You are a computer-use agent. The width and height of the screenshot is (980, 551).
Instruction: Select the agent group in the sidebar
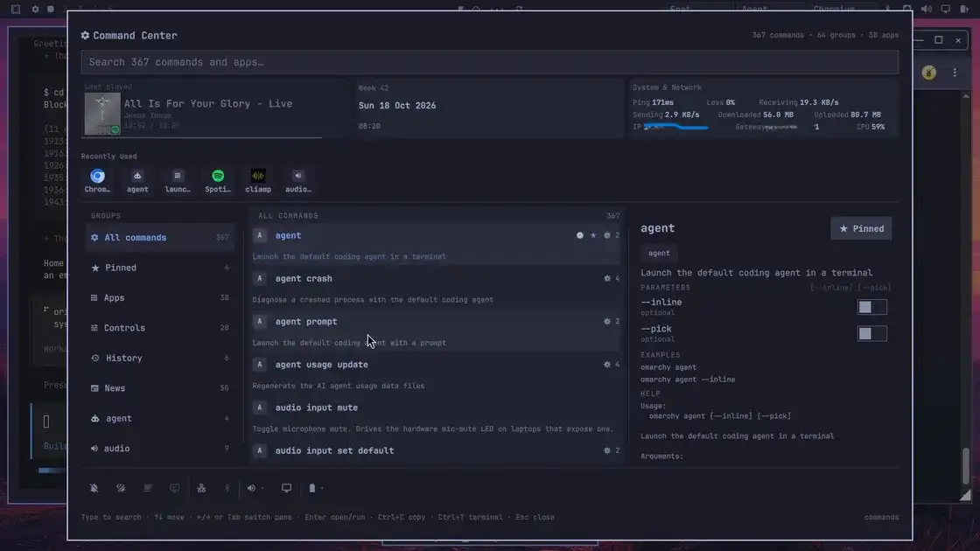pos(160,418)
